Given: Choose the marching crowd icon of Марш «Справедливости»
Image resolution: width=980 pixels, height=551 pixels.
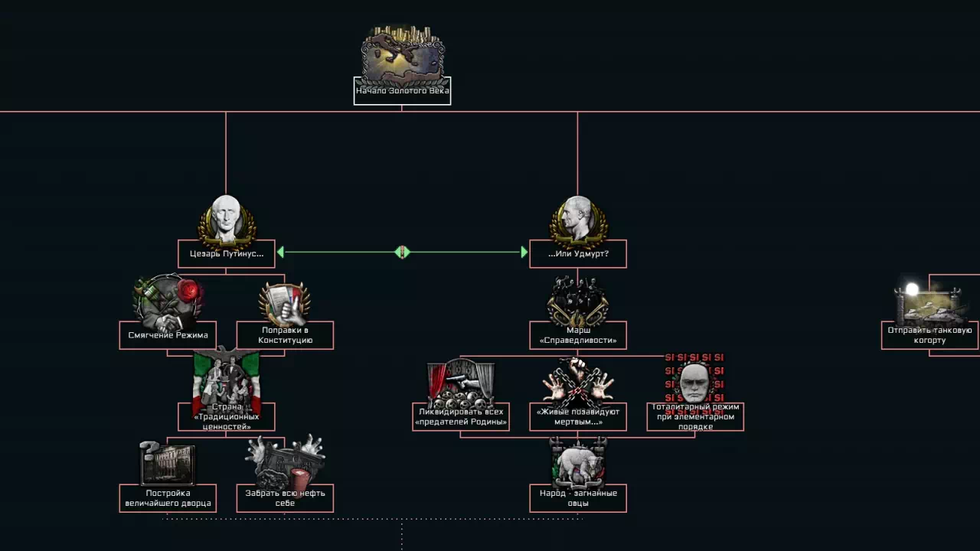Looking at the screenshot, I should 578,302.
